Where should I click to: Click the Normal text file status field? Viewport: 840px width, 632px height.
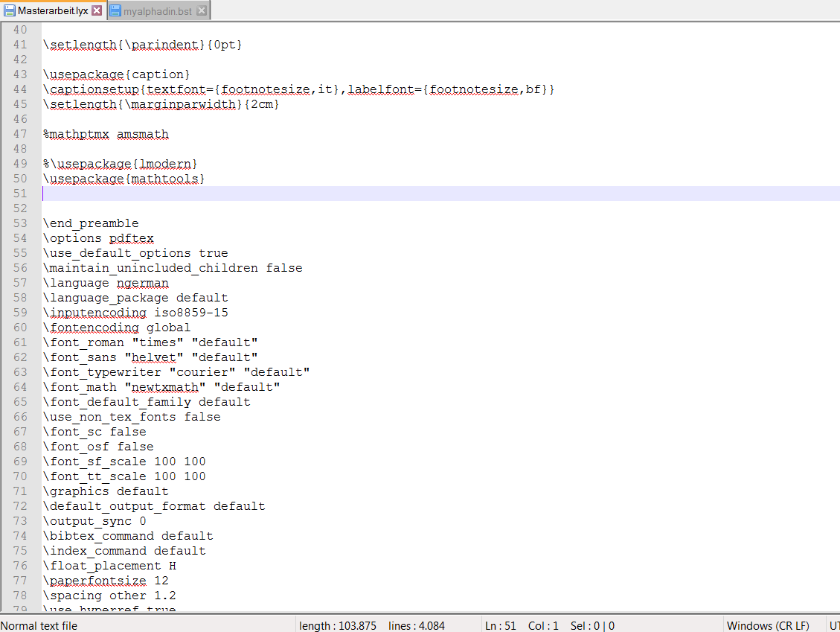[39, 625]
